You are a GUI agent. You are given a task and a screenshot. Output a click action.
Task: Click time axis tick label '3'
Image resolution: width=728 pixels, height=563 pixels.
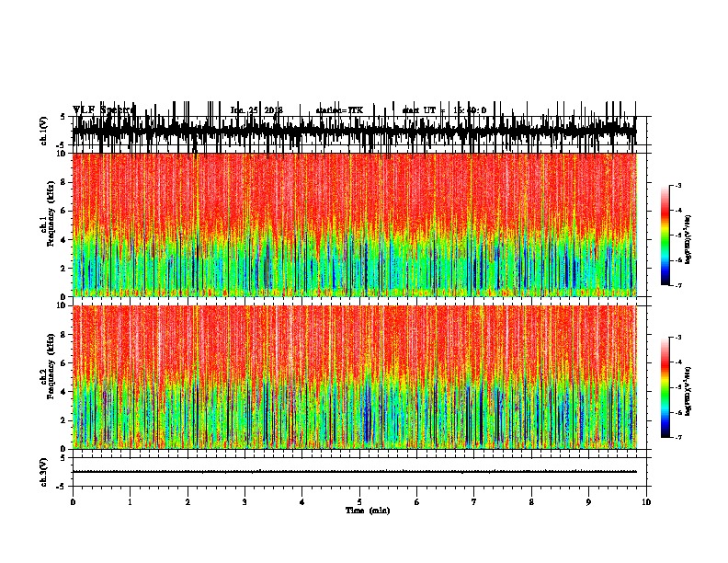[x=245, y=502]
